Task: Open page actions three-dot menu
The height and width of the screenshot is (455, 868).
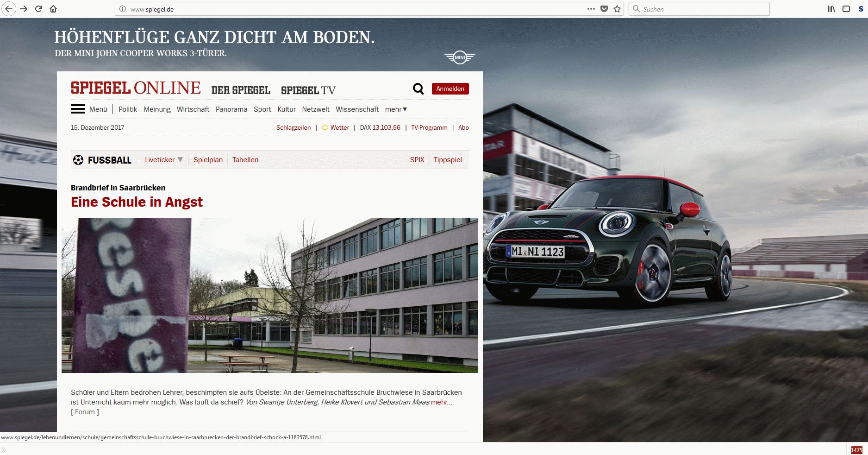Action: click(x=591, y=9)
